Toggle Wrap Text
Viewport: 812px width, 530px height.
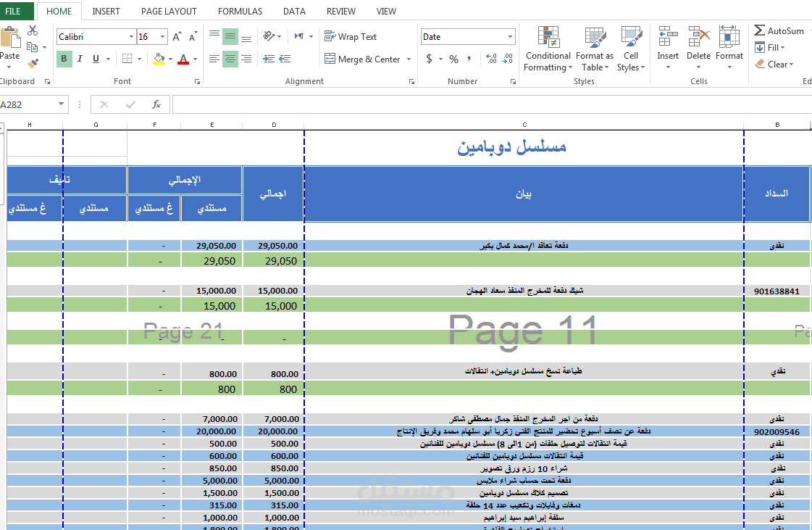[x=351, y=36]
